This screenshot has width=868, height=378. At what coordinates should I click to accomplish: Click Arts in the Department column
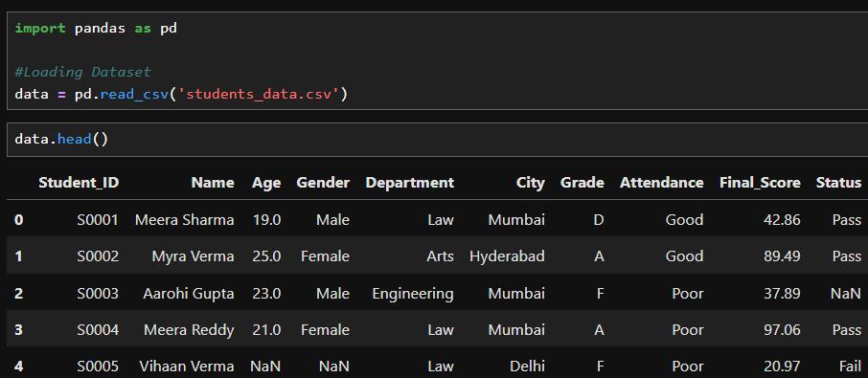[441, 256]
